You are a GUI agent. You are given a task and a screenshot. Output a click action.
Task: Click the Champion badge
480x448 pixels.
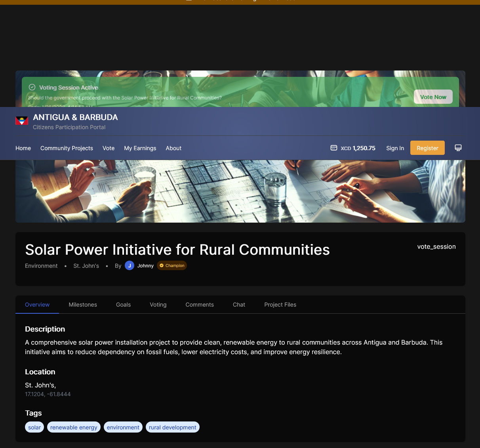(172, 265)
